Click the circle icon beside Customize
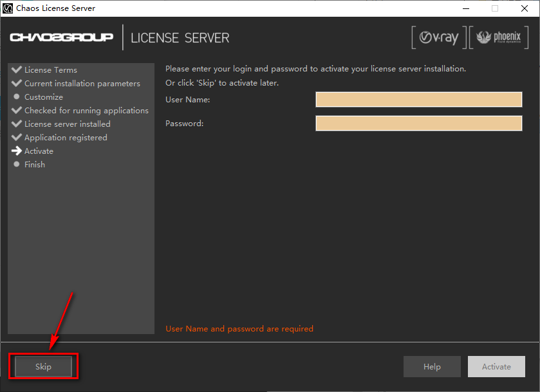 pos(15,97)
